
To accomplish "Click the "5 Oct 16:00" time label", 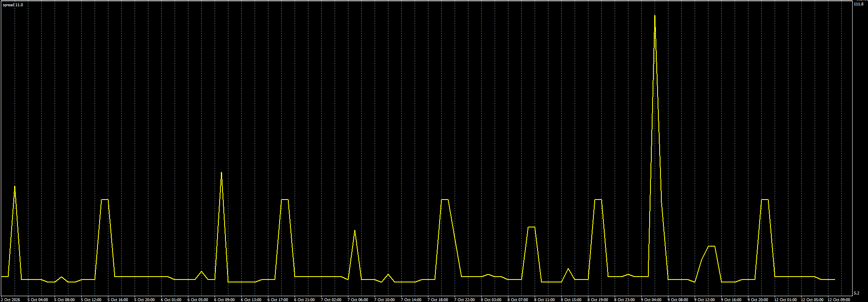I will pos(118,300).
